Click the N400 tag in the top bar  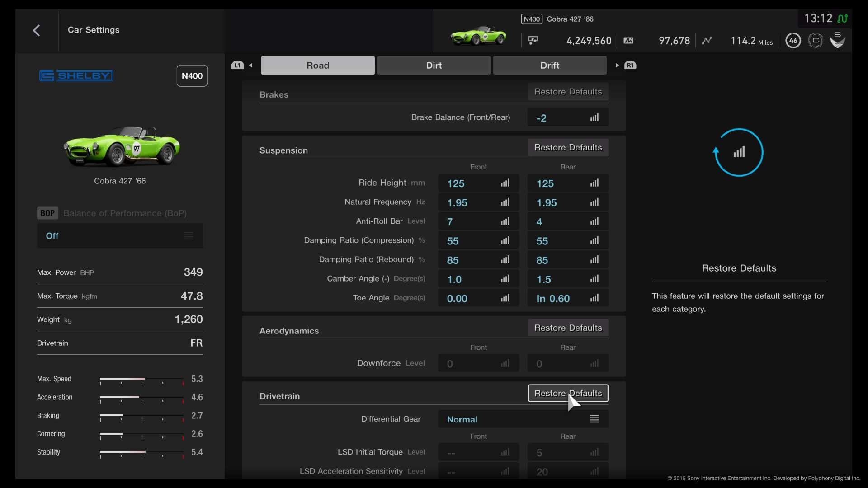tap(532, 19)
